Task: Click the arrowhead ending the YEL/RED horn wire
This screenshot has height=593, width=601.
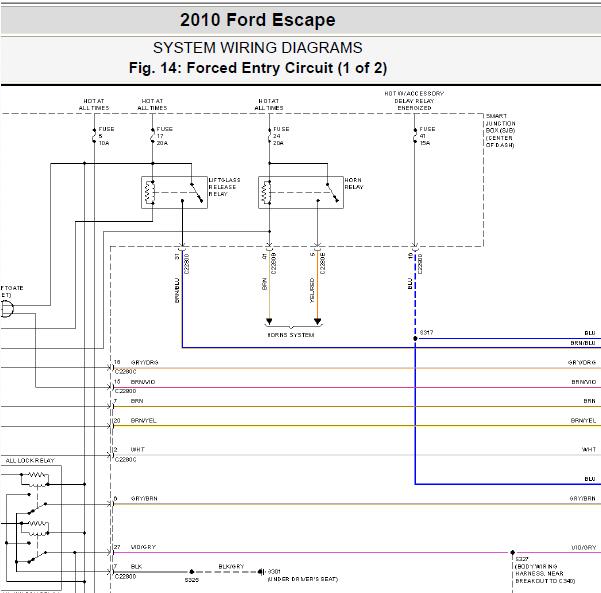Action: 317,321
